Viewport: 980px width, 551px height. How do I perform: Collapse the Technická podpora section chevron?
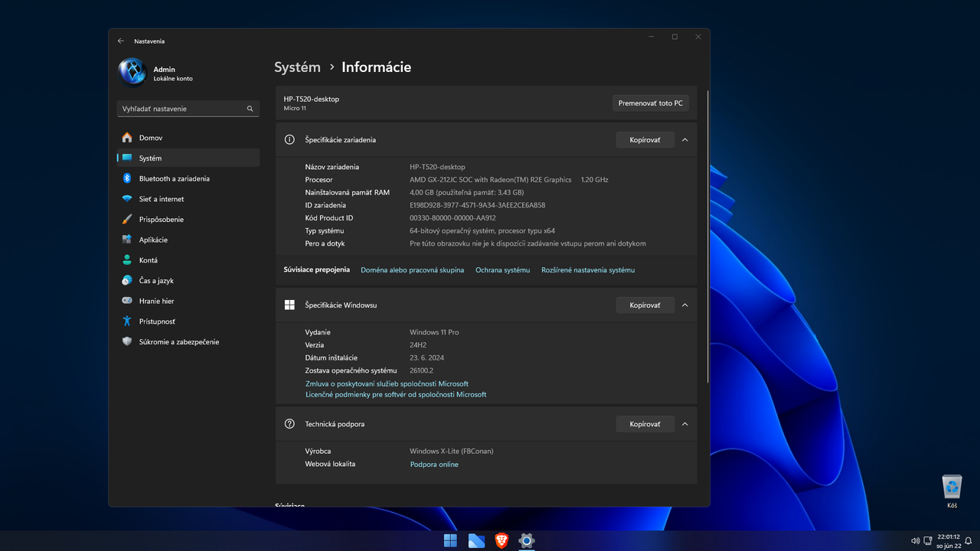684,424
